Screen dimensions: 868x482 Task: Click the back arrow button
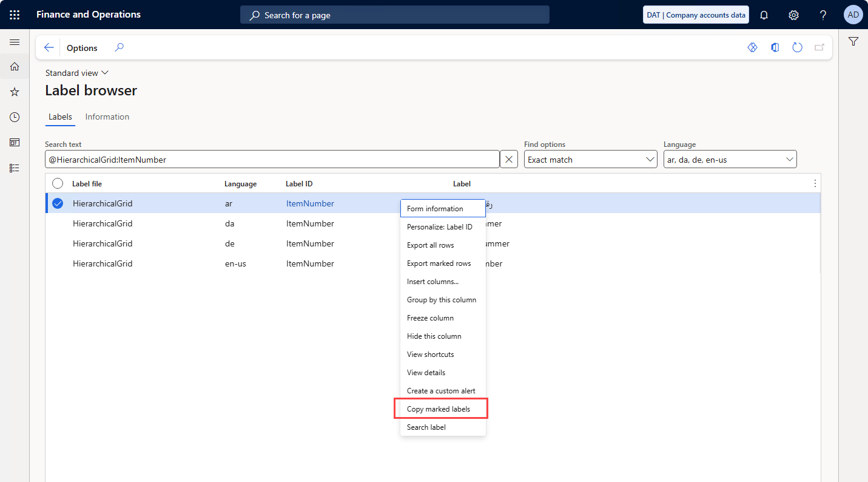click(49, 48)
